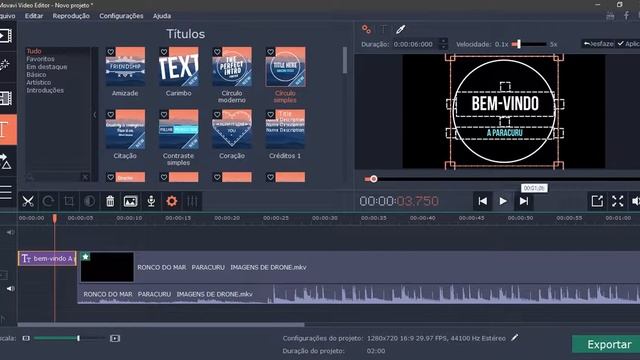Switch preview to fullscreen mode
This screenshot has height=360, width=640.
pos(618,201)
